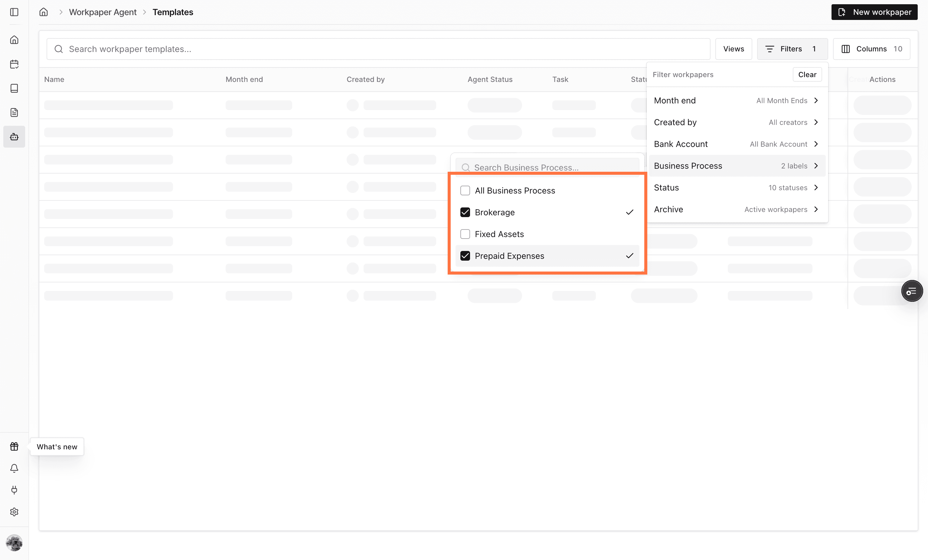
Task: Click the New workpaper button
Action: pyautogui.click(x=874, y=12)
